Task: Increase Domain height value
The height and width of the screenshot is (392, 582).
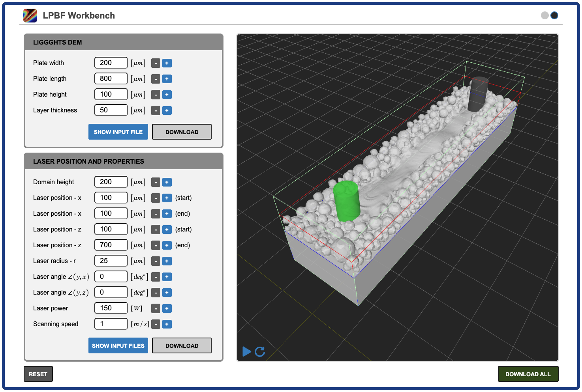Action: (167, 182)
